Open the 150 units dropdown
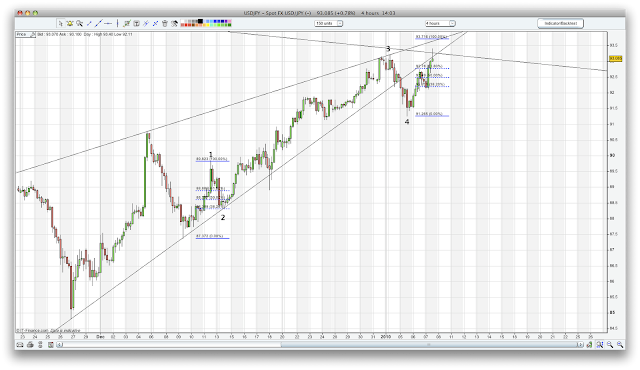 coord(329,23)
